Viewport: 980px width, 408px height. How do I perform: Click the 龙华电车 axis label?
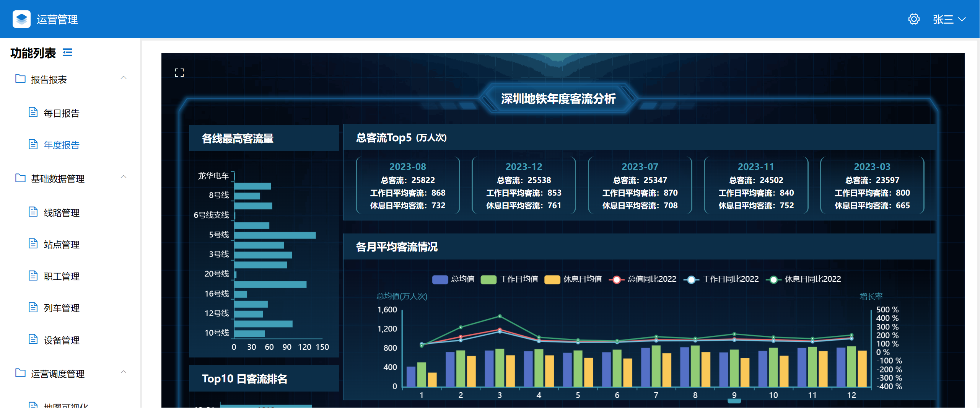213,176
